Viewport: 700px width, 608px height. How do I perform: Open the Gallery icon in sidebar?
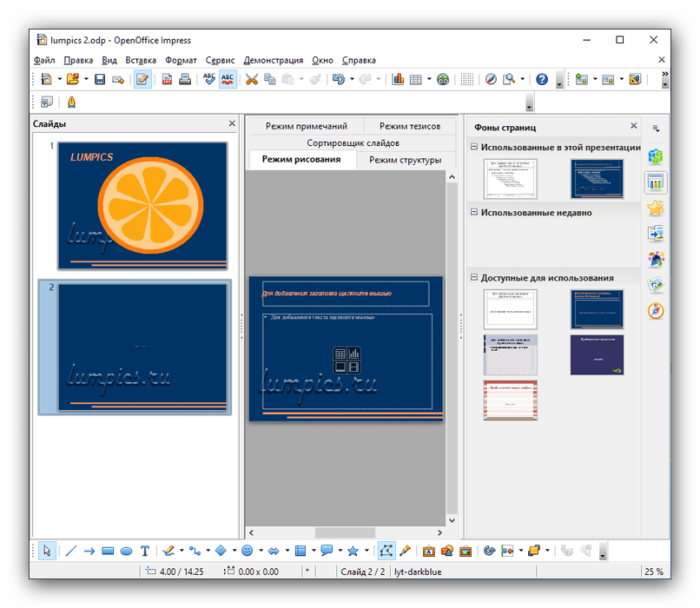click(656, 285)
